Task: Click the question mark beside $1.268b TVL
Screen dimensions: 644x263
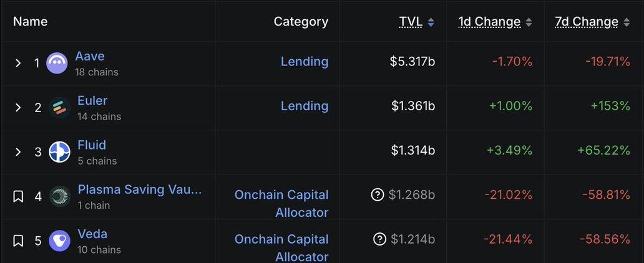Action: click(377, 195)
